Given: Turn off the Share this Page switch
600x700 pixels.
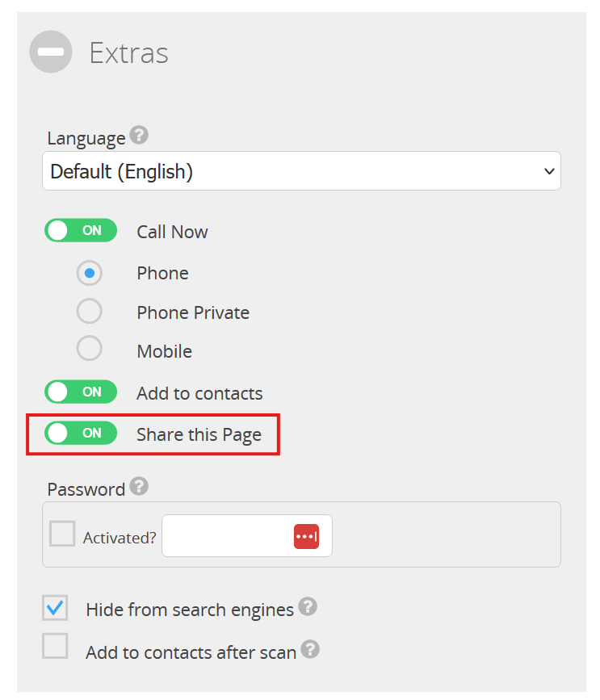Looking at the screenshot, I should [81, 433].
